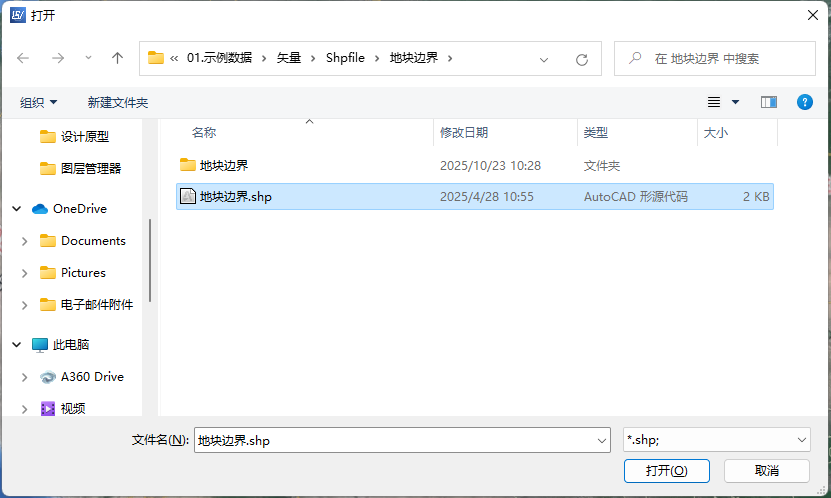
Task: Go forward using the forward arrow
Action: click(x=58, y=58)
